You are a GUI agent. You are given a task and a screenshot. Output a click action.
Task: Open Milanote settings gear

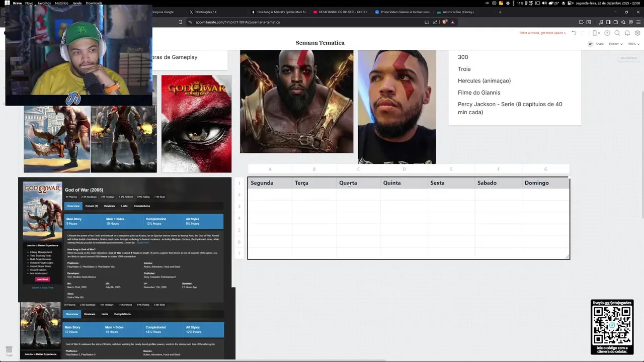click(637, 33)
